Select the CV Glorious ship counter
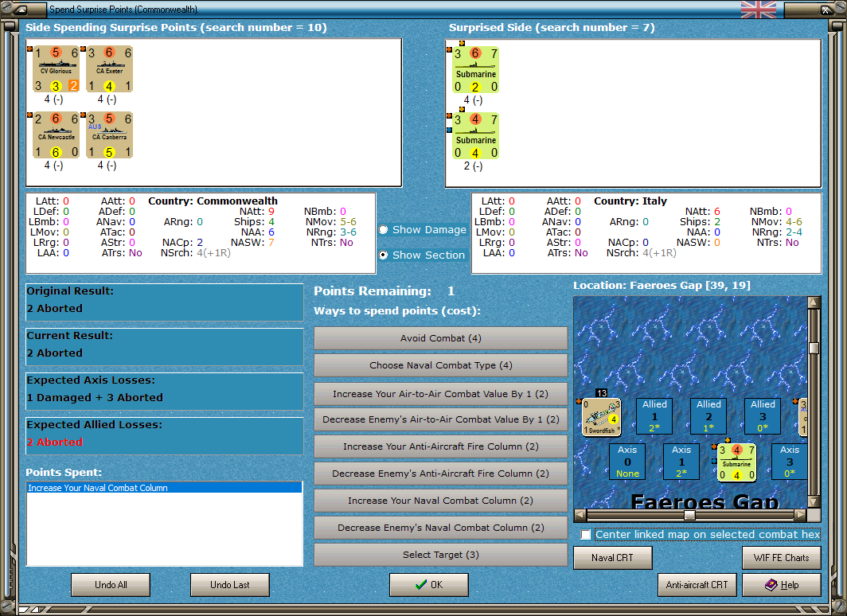 pyautogui.click(x=57, y=69)
